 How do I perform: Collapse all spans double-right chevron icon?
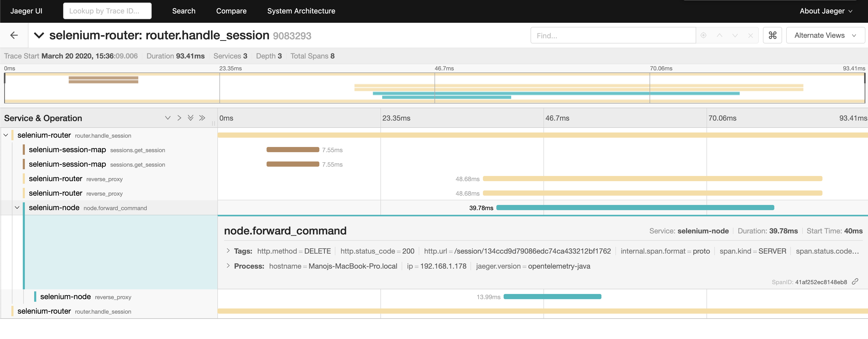coord(202,117)
